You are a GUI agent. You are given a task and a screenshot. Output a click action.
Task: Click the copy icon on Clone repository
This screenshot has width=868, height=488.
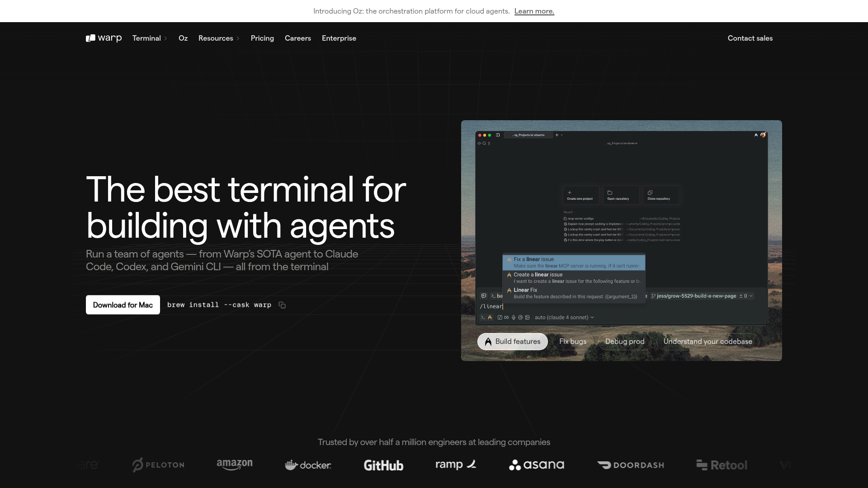point(650,192)
